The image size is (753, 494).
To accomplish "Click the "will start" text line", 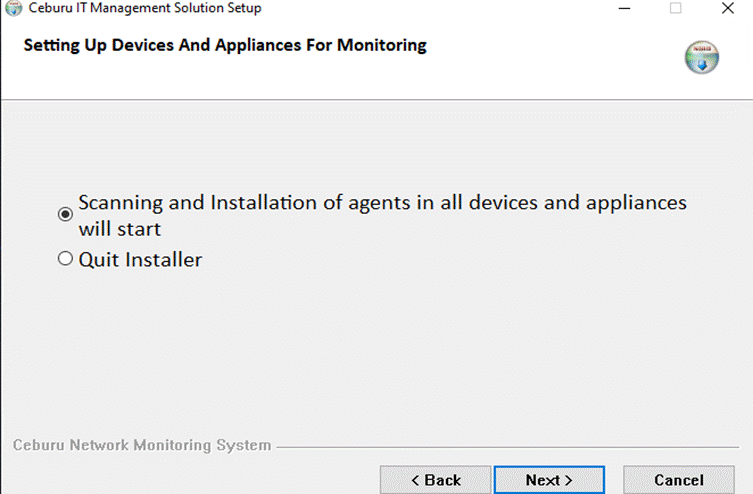I will click(120, 229).
